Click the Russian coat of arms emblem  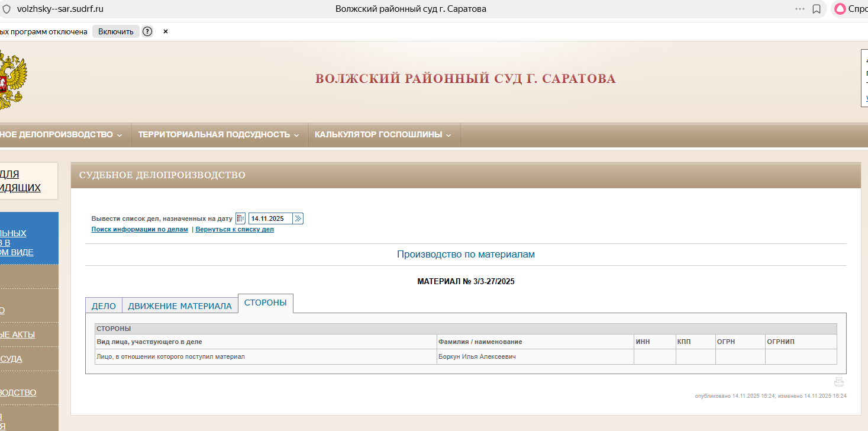point(12,80)
